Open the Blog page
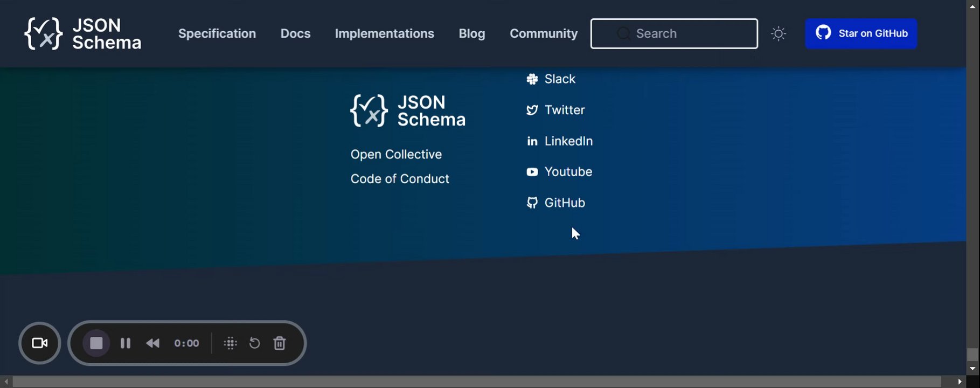The image size is (980, 388). coord(472,33)
